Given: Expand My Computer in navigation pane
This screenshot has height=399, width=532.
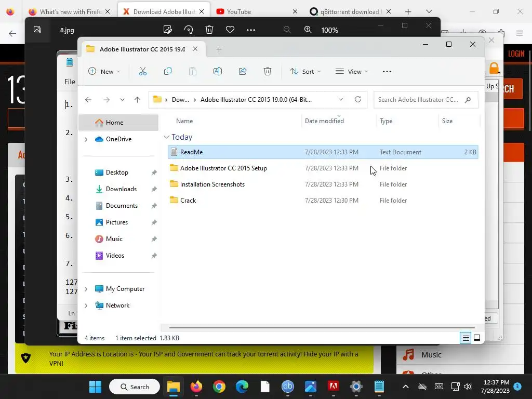Looking at the screenshot, I should pyautogui.click(x=86, y=289).
